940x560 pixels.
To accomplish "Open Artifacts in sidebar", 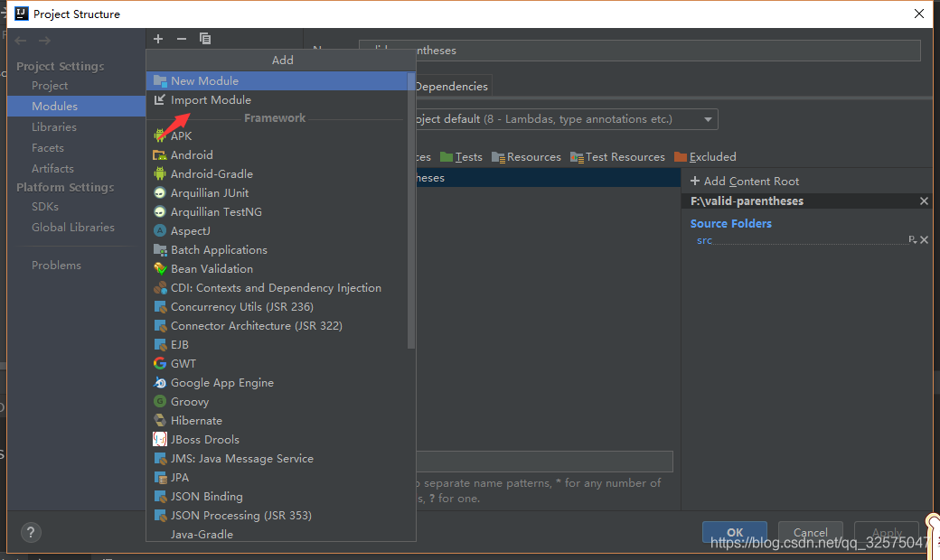I will click(52, 169).
